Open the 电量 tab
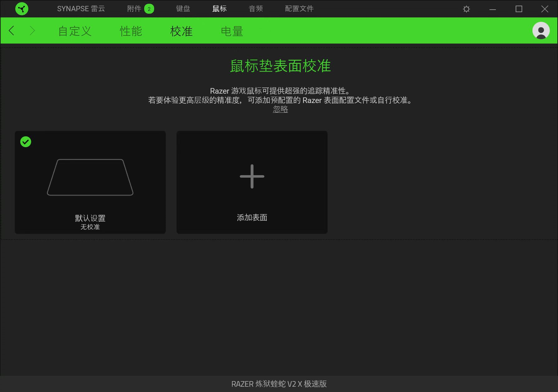The width and height of the screenshot is (558, 392). 232,30
